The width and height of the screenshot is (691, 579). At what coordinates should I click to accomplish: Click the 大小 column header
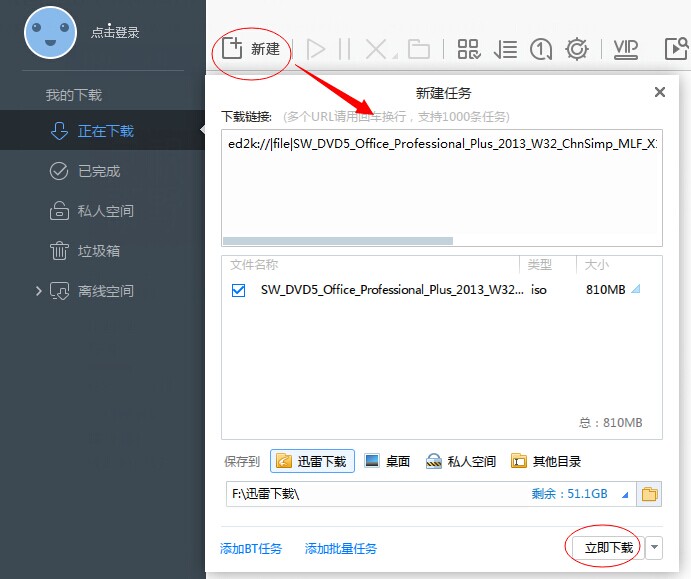(596, 265)
